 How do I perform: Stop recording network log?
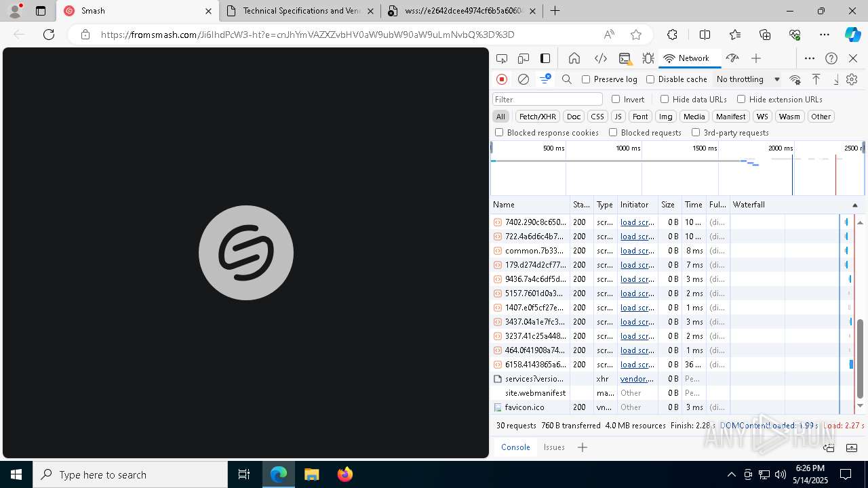click(x=502, y=79)
